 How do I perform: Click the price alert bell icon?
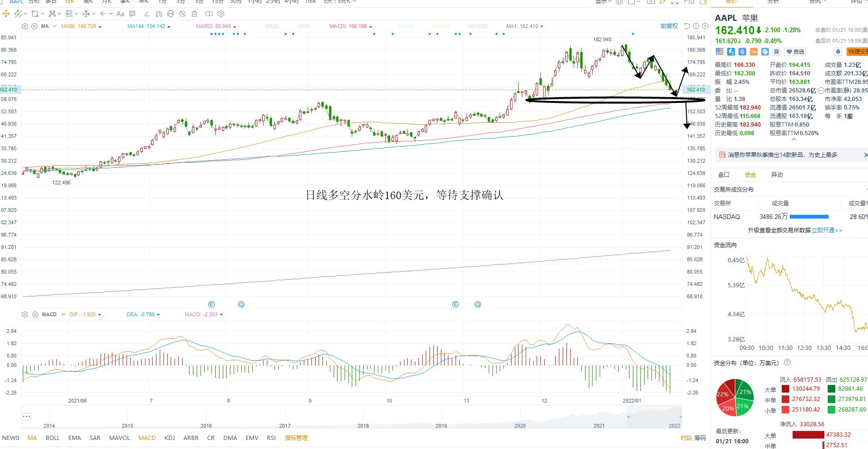(x=838, y=52)
